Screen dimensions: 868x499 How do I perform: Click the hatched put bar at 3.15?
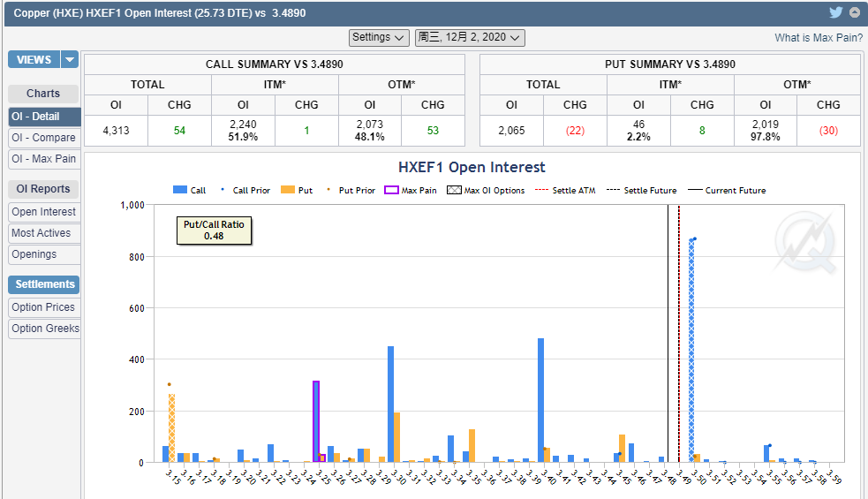171,428
